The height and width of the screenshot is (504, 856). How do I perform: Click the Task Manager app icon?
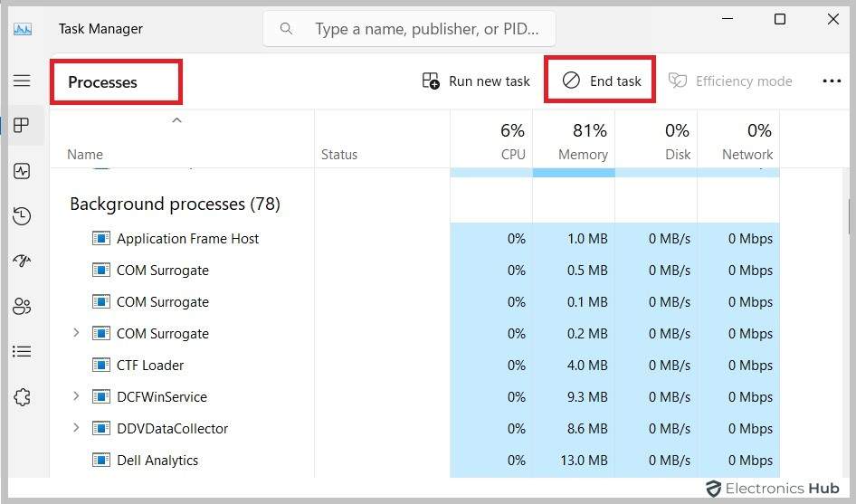click(23, 28)
